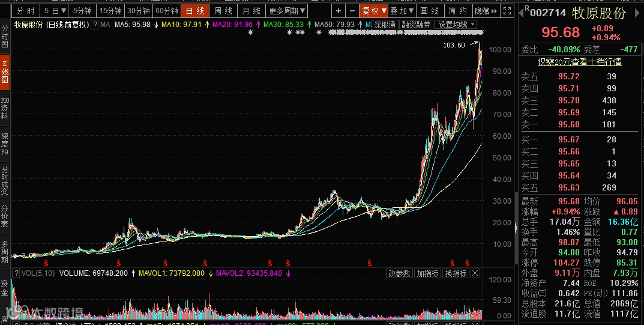Screen dimensions: 644x325
Task: Click the green MA30: 85.33 value
Action: pyautogui.click(x=283, y=25)
